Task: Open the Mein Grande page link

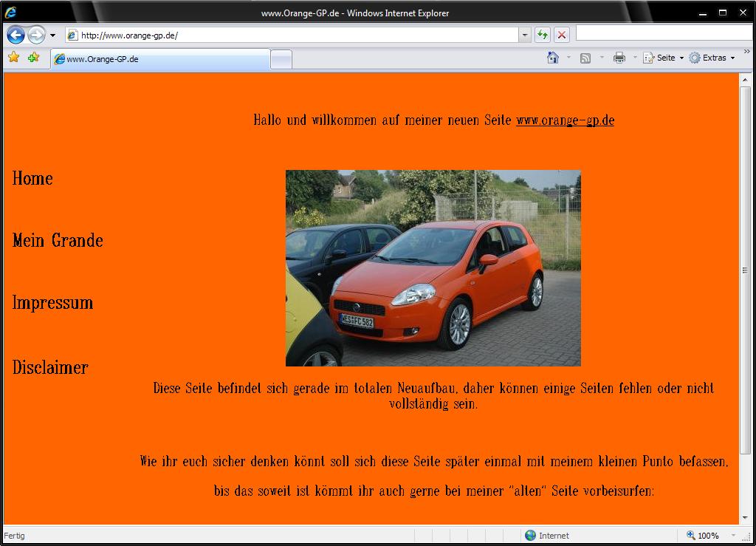Action: (x=58, y=240)
